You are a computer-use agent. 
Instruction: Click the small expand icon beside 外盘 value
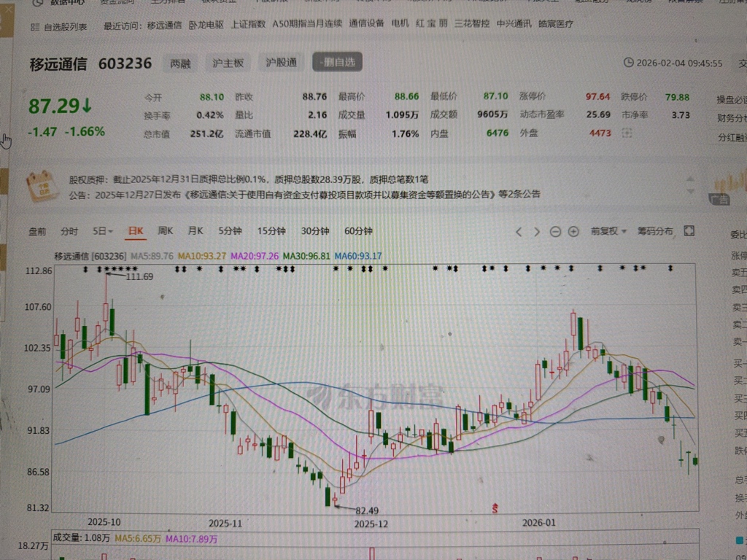[627, 133]
